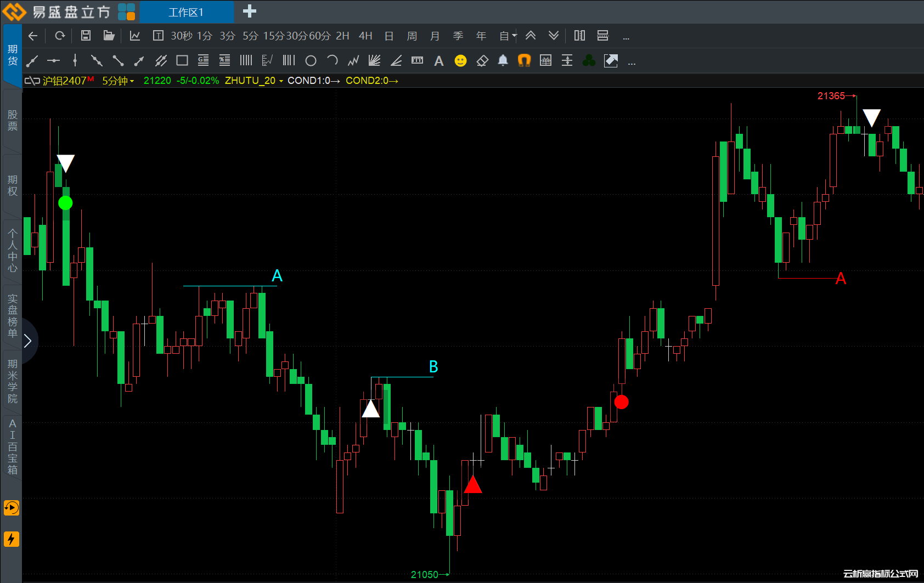Select the ruler measurement tool
The width and height of the screenshot is (924, 583).
coord(418,60)
